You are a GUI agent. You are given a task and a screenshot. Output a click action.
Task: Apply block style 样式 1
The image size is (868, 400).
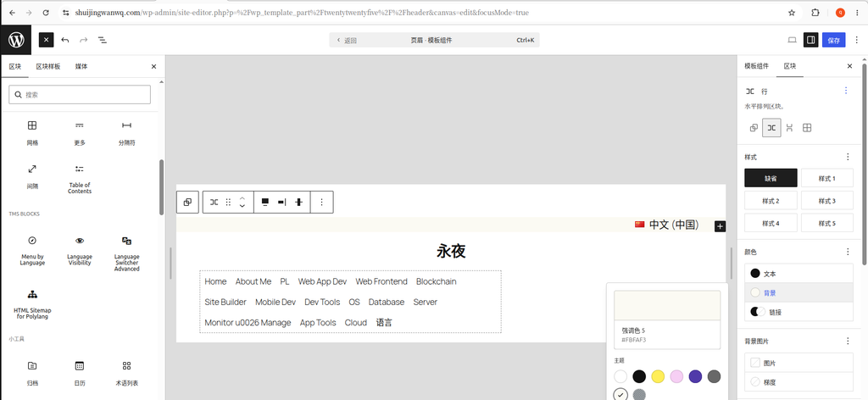[827, 178]
